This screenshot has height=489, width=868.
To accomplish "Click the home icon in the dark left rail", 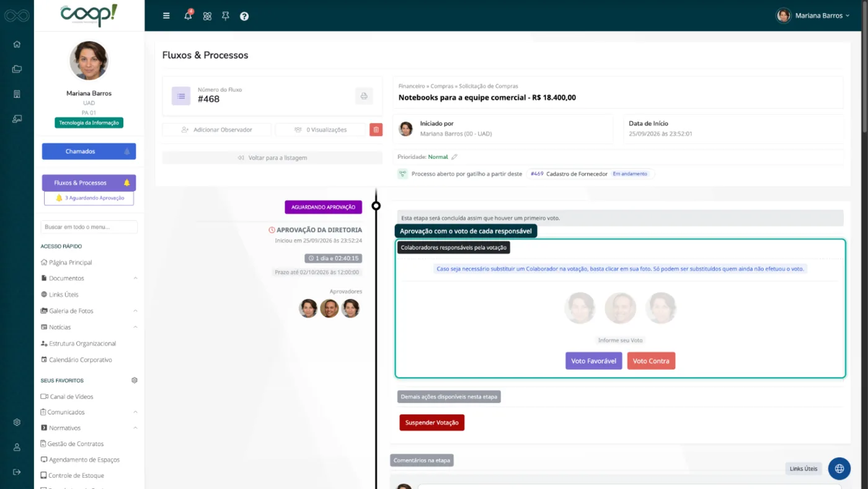I will click(x=17, y=44).
